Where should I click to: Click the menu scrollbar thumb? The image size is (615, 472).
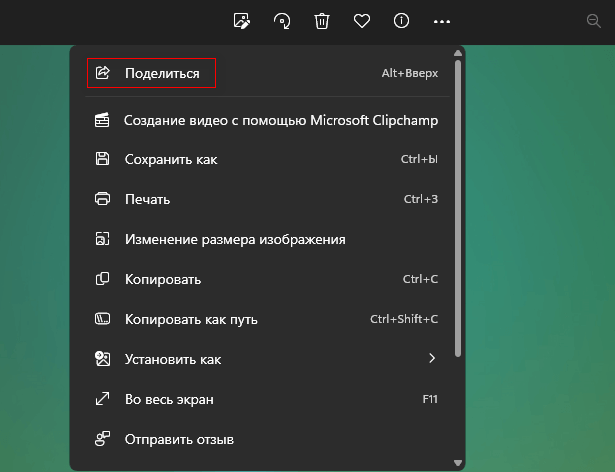point(458,208)
